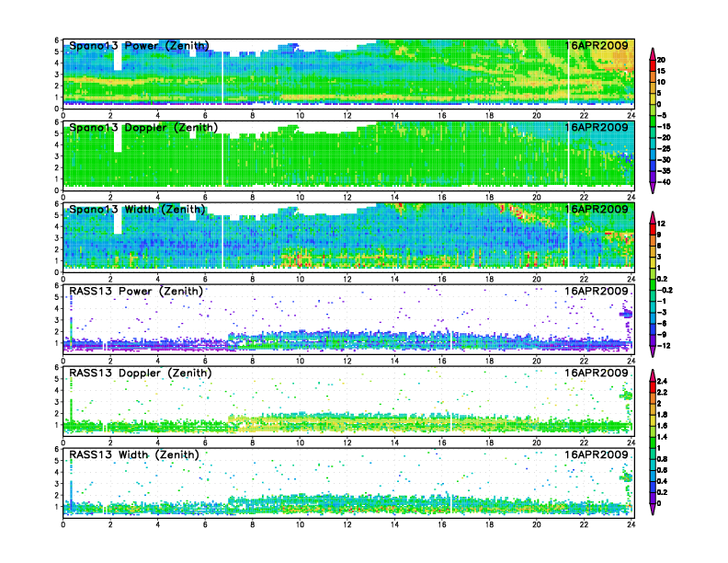728x563 pixels.
Task: Click the "RASS13 Power (Zenith)" panel title
Action: tap(136, 292)
